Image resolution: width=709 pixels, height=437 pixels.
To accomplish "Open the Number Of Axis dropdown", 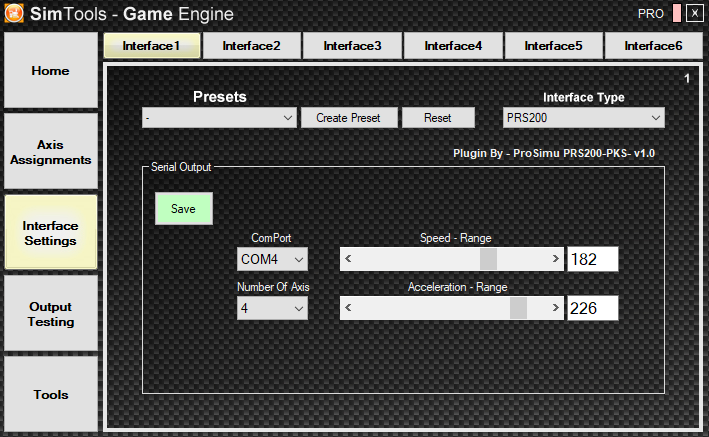I will 272,309.
